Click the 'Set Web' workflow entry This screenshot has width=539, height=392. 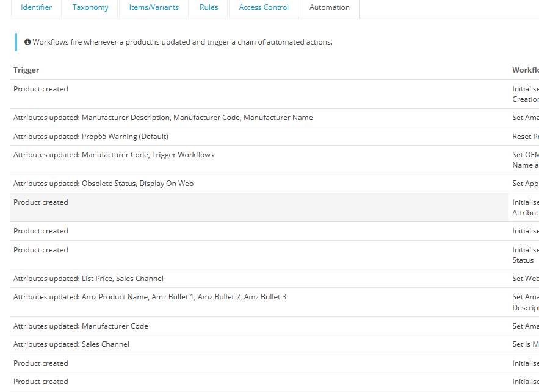525,279
